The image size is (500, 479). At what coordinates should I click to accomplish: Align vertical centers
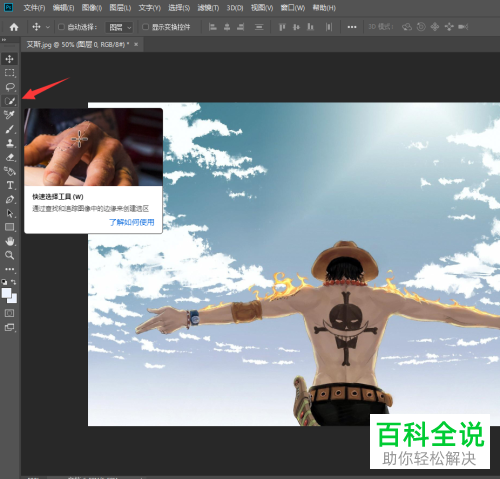[x=296, y=27]
